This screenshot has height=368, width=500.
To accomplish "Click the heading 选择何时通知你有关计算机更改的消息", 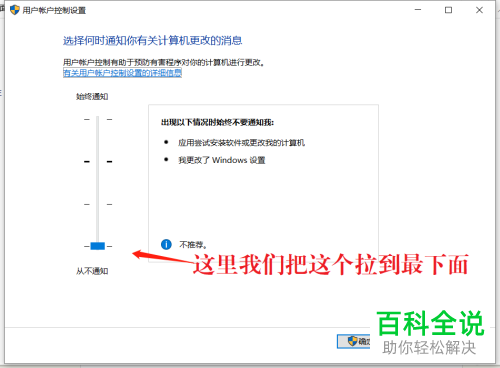I will pos(152,41).
